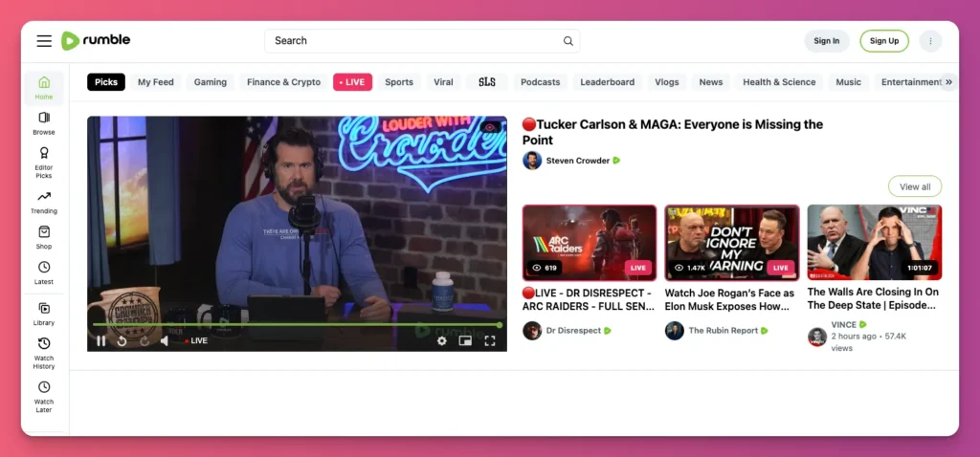The image size is (980, 457).
Task: Open Steven Crowder channel link
Action: pyautogui.click(x=577, y=161)
